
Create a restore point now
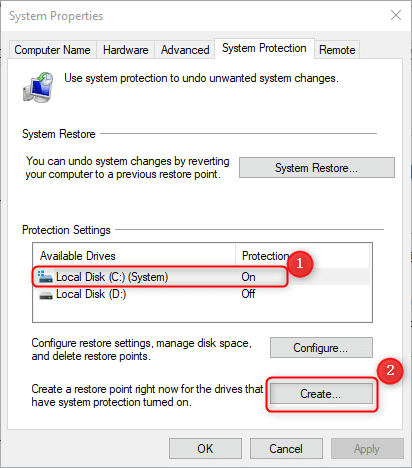coord(321,394)
